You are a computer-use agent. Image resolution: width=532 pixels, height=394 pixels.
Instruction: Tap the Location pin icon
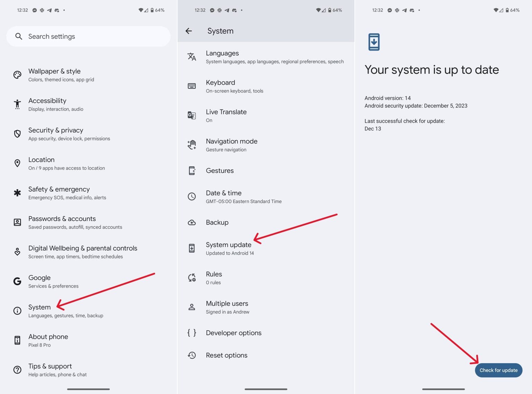tap(17, 163)
